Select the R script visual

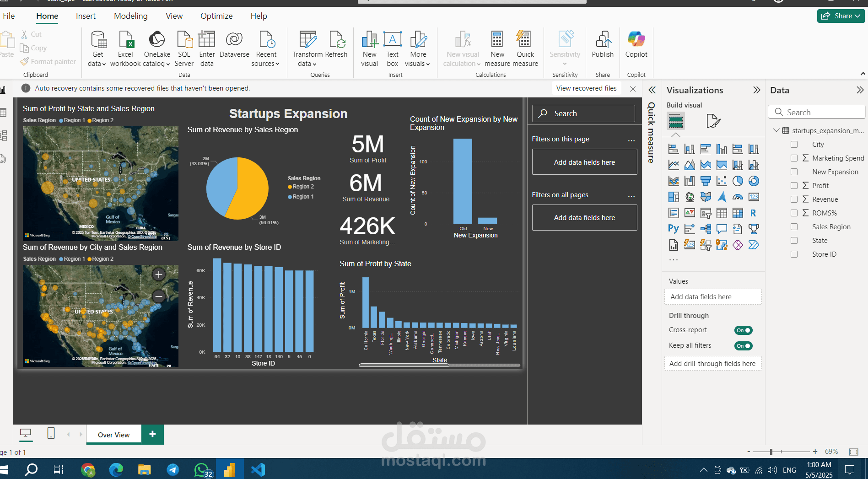pyautogui.click(x=754, y=213)
